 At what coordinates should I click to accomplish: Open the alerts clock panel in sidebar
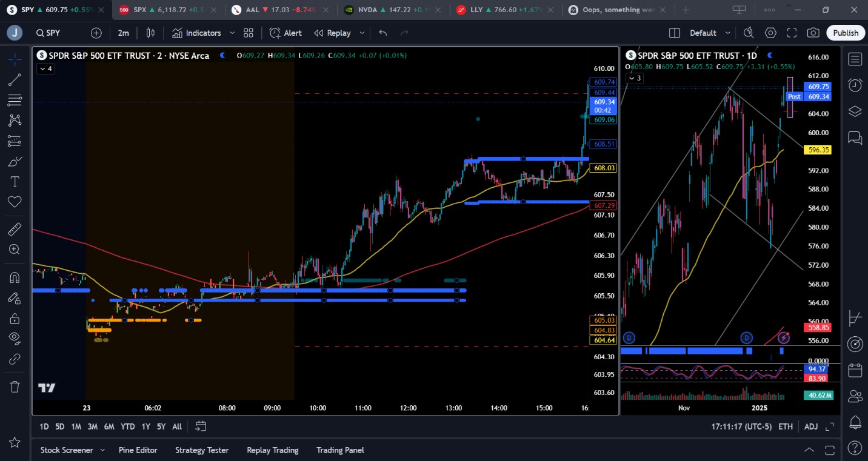point(855,85)
